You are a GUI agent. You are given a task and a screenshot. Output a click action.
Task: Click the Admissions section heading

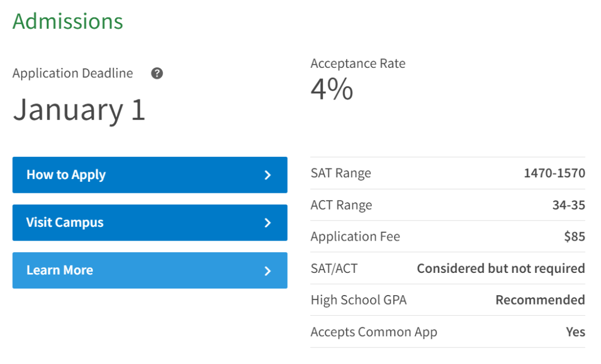click(68, 21)
